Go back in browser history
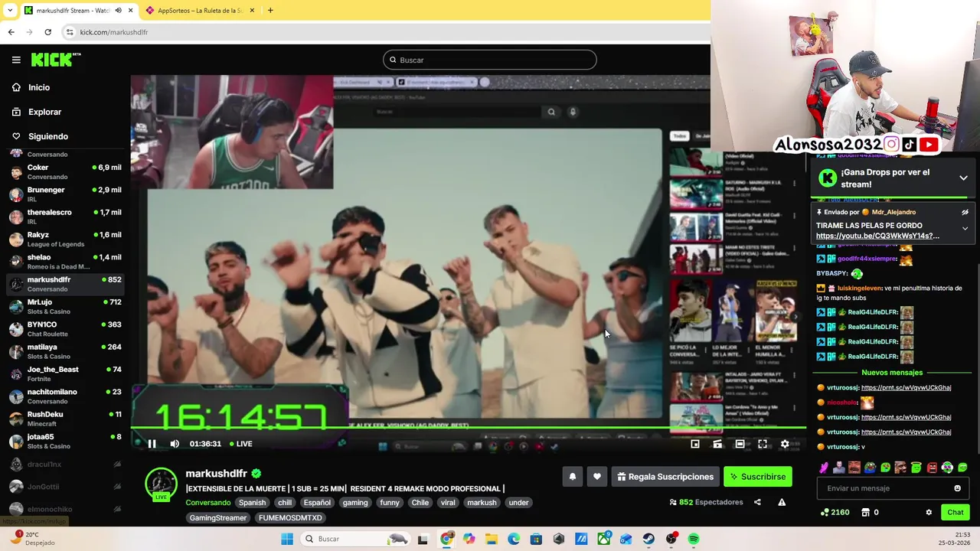The width and height of the screenshot is (980, 551). (x=11, y=32)
